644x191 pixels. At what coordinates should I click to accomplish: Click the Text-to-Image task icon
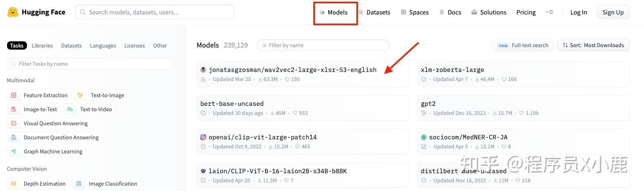(80, 95)
